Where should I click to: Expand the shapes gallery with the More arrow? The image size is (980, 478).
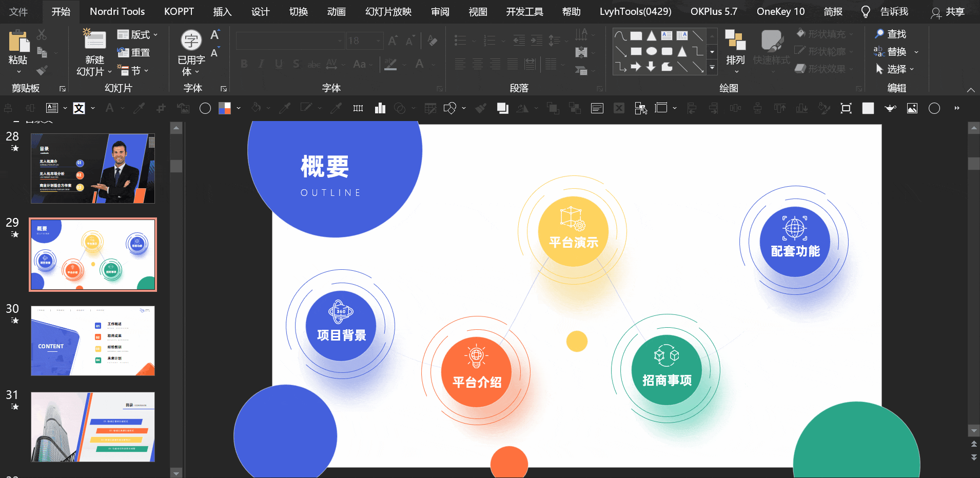[712, 67]
